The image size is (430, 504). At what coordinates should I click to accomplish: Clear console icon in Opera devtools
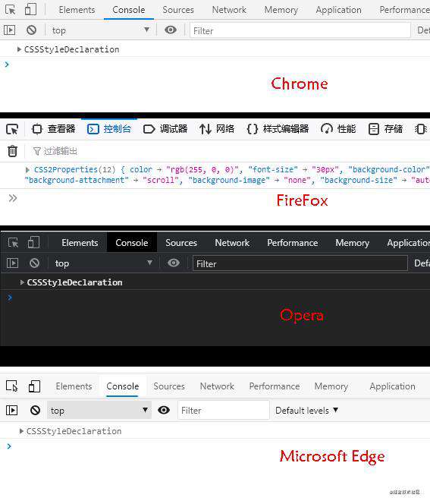click(x=34, y=263)
